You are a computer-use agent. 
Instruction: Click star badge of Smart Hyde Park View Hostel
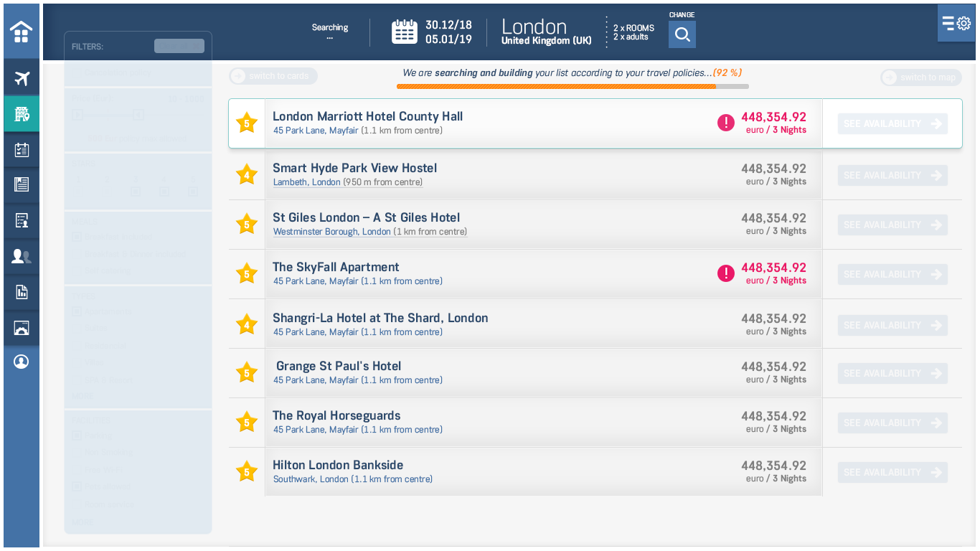(247, 174)
